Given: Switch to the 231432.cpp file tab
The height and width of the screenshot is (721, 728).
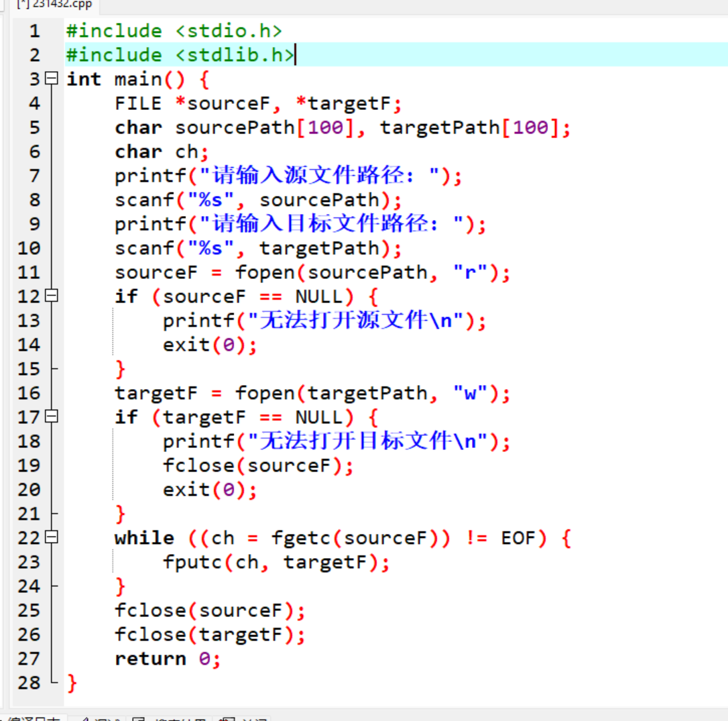Looking at the screenshot, I should pyautogui.click(x=54, y=5).
